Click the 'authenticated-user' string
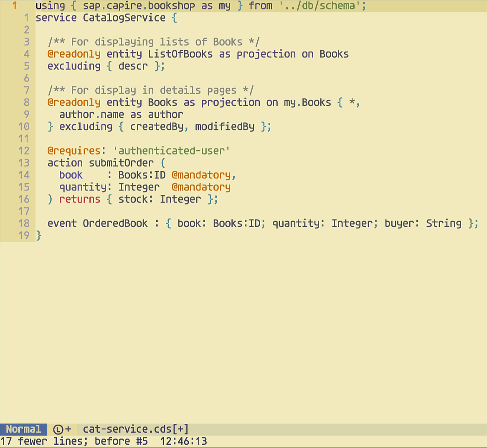The height and width of the screenshot is (448, 487). (171, 151)
